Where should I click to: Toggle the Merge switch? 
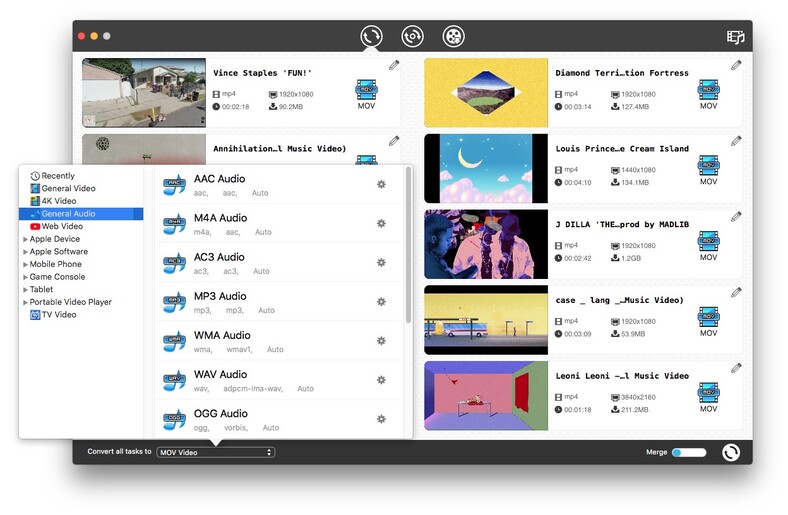(x=689, y=453)
